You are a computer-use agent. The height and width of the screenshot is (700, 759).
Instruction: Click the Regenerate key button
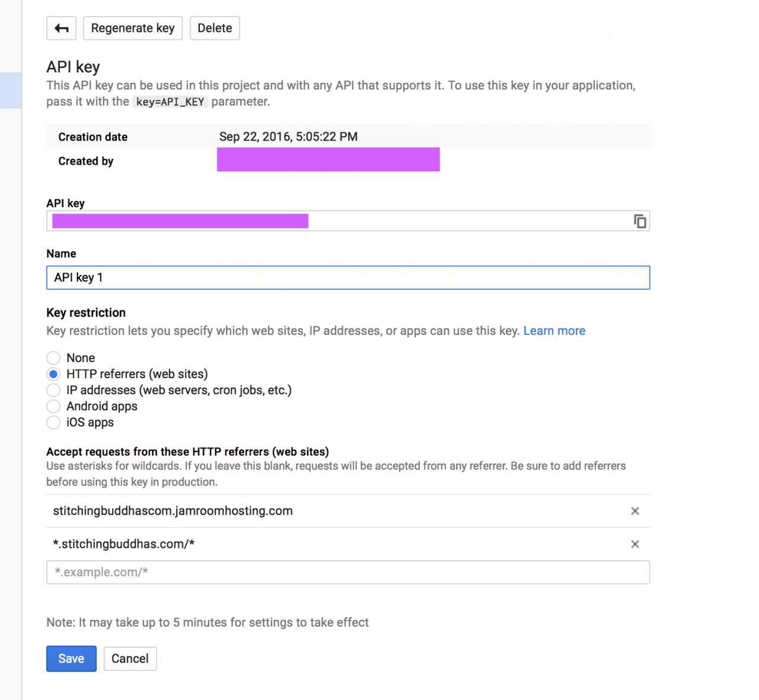click(x=133, y=28)
